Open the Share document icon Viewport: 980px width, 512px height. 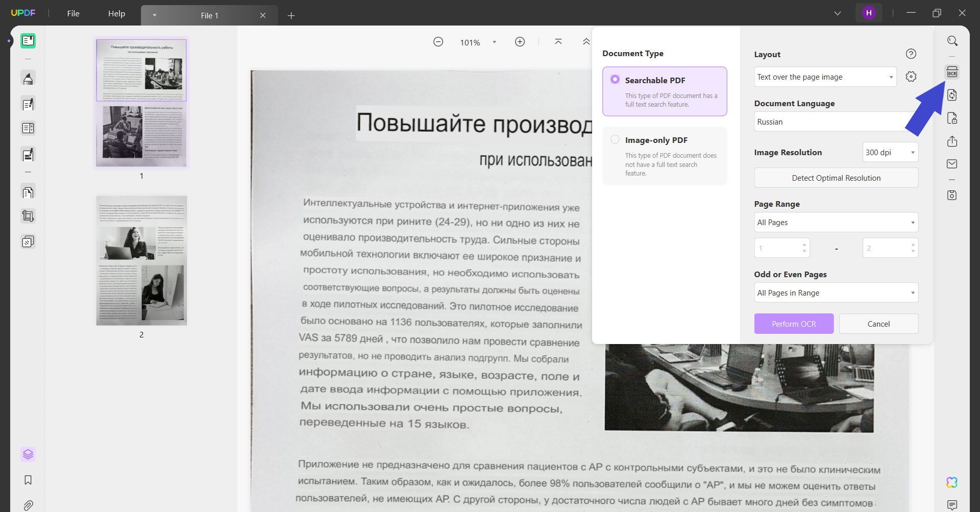click(x=952, y=141)
